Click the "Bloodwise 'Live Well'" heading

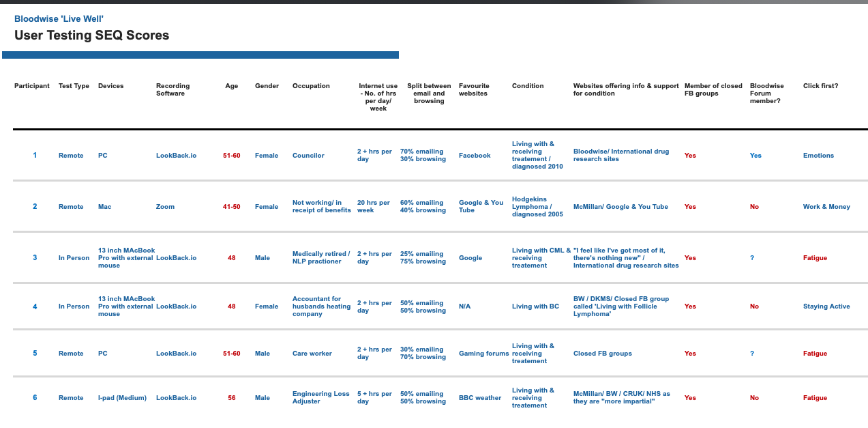pyautogui.click(x=59, y=19)
